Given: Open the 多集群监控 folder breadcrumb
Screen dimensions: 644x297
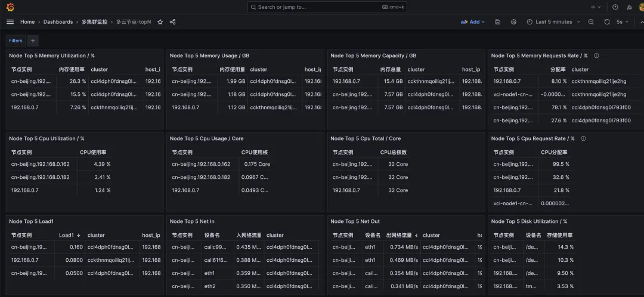Looking at the screenshot, I should pyautogui.click(x=94, y=22).
